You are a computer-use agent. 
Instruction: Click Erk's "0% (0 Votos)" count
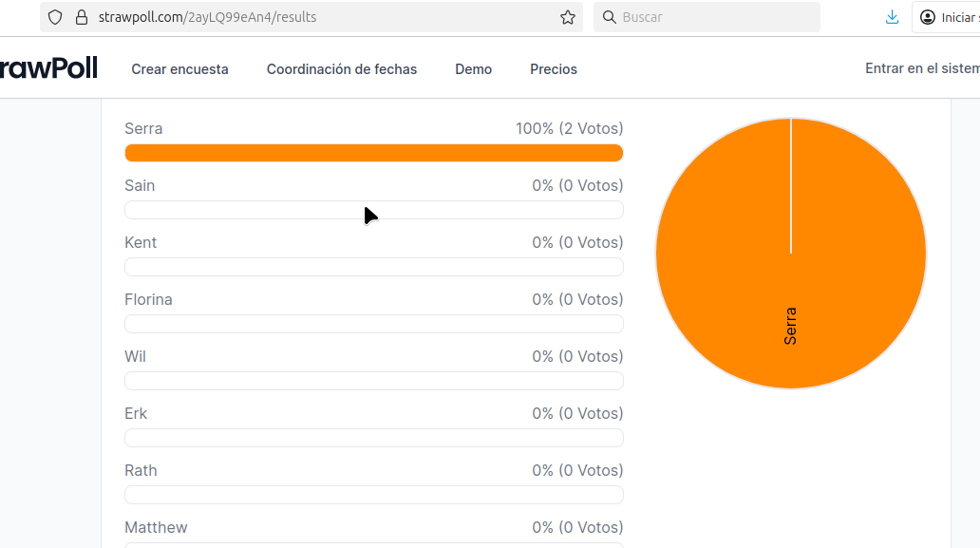click(577, 414)
